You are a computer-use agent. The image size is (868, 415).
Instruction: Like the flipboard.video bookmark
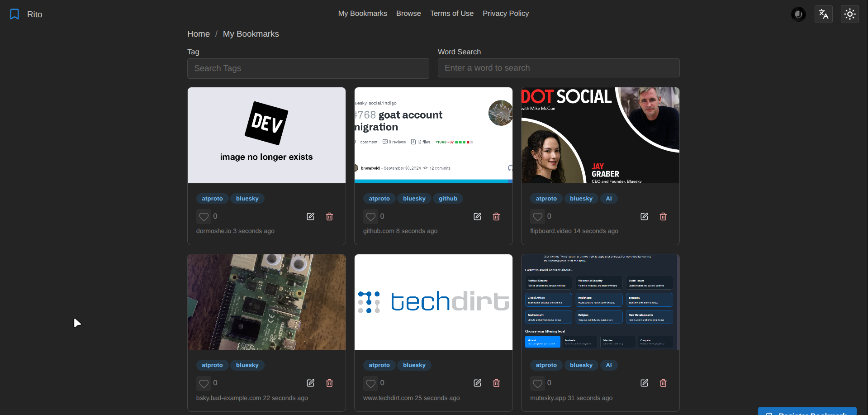tap(537, 217)
